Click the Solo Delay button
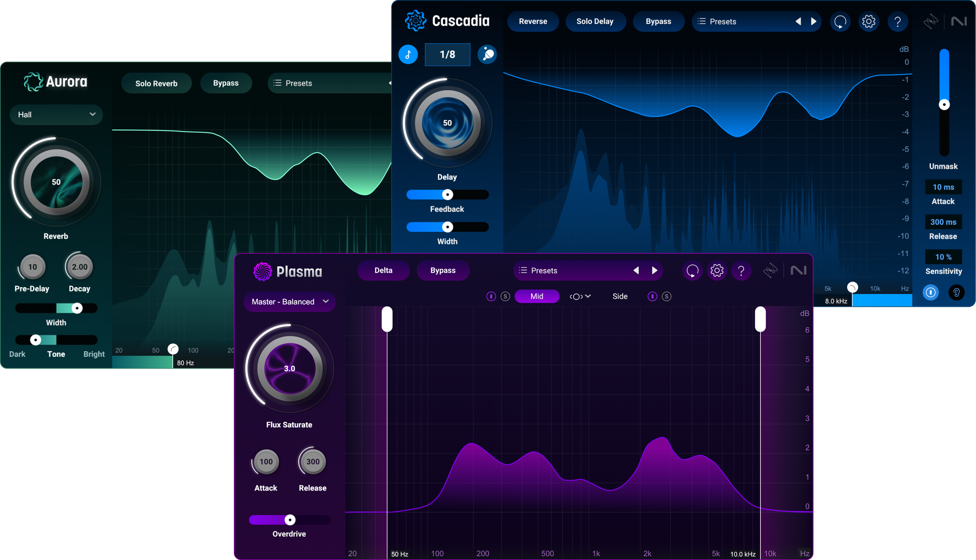 [595, 21]
